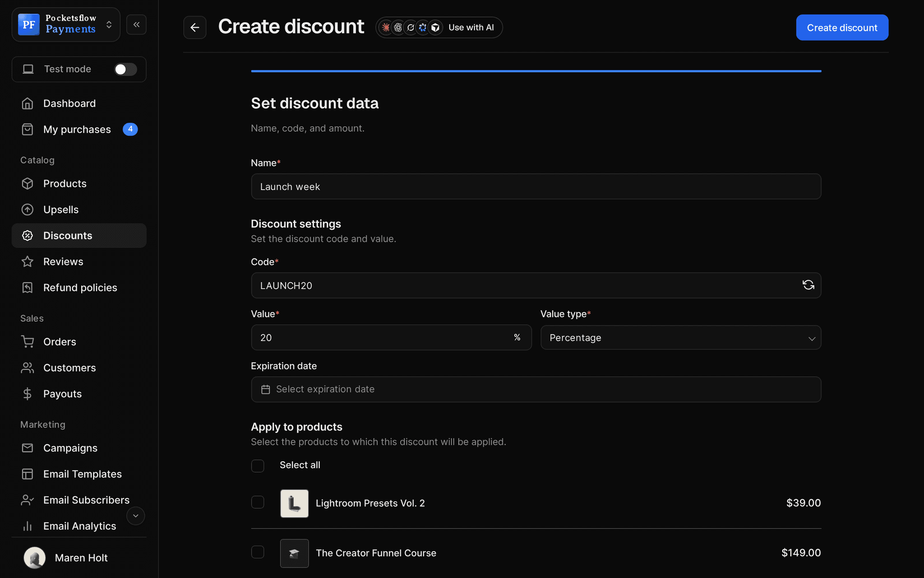Click the My purchases bag icon
The image size is (924, 578).
28,130
